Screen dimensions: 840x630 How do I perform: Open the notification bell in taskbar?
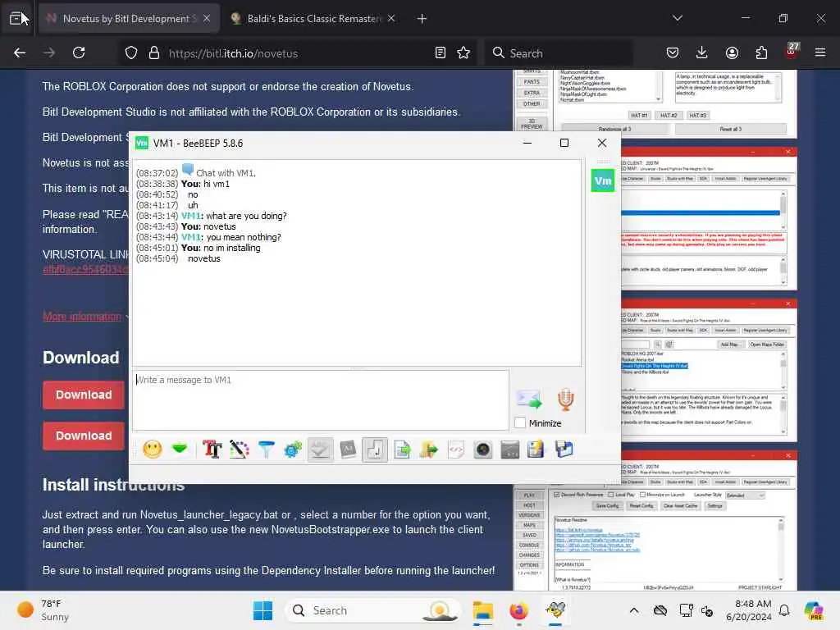pyautogui.click(x=784, y=610)
